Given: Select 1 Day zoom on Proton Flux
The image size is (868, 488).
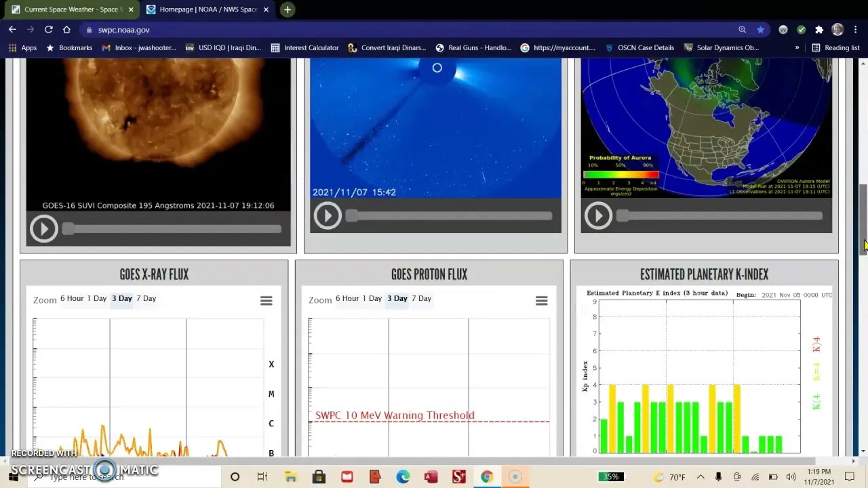Looking at the screenshot, I should pos(372,298).
